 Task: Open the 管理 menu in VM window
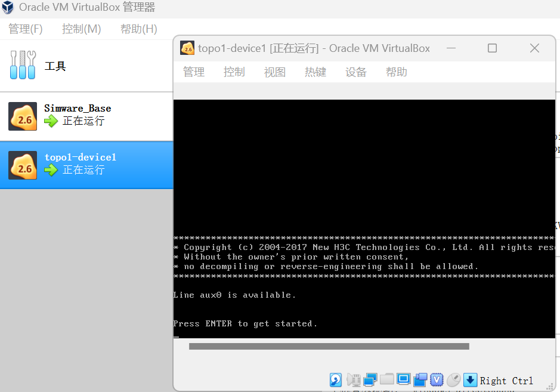[194, 72]
